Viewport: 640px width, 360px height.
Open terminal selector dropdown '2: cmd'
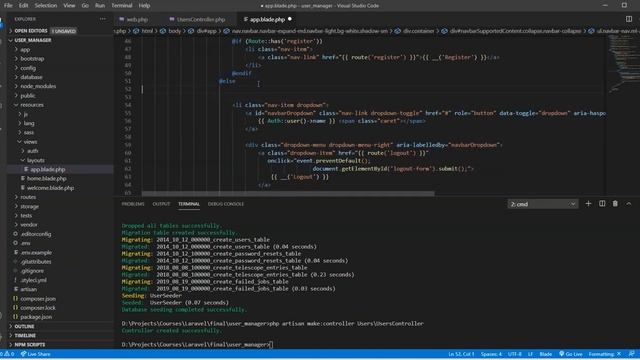click(543, 204)
